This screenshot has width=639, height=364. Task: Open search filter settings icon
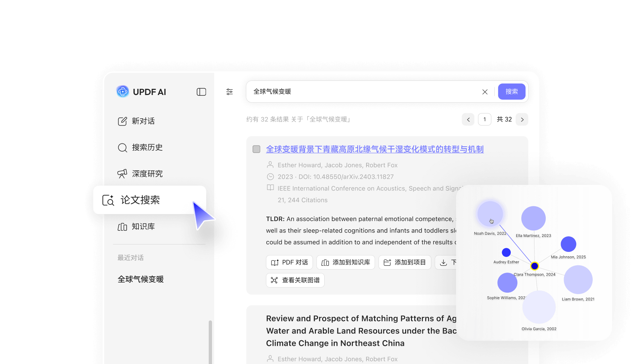pos(230,92)
